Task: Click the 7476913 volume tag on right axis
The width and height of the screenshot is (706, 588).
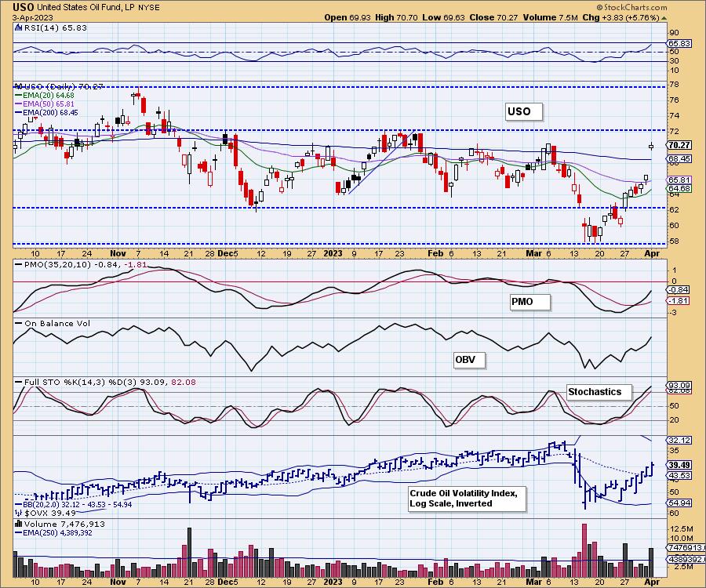Action: tap(684, 547)
